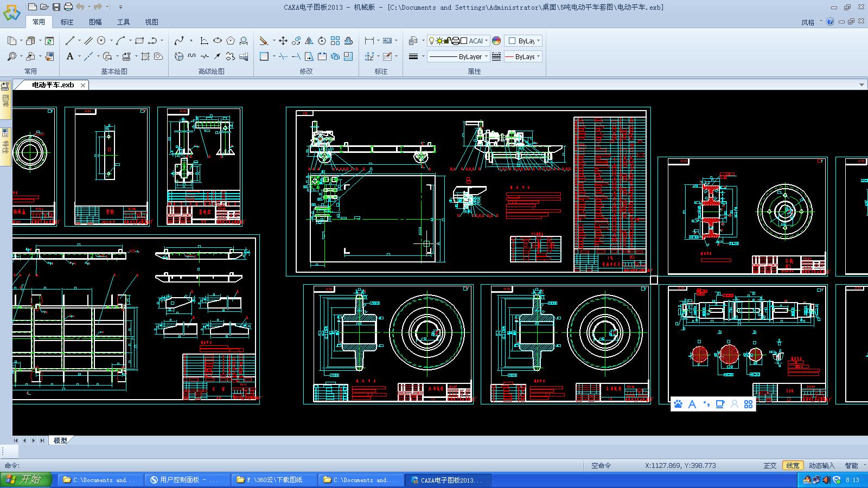Choose the Rectangle drawing tool
The height and width of the screenshot is (488, 868).
tap(139, 41)
